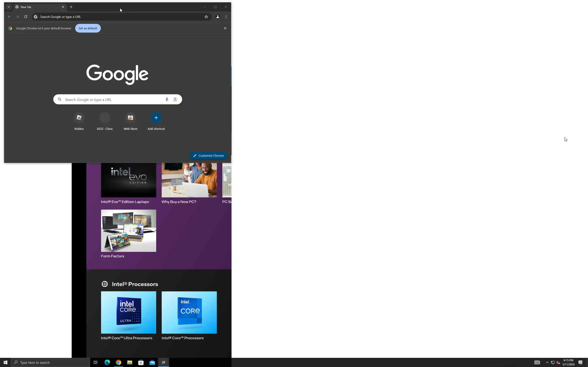The width and height of the screenshot is (588, 367).
Task: Open the Web Store shortcut
Action: coord(130,118)
